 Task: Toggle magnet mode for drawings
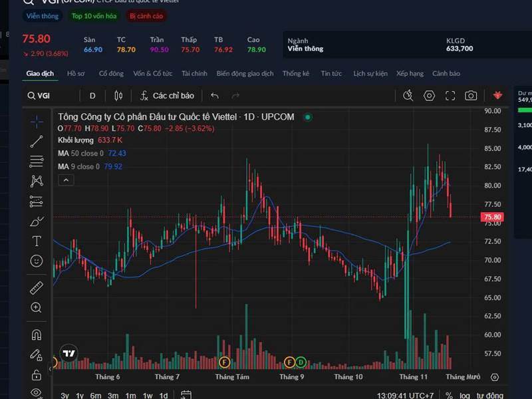pyautogui.click(x=37, y=334)
